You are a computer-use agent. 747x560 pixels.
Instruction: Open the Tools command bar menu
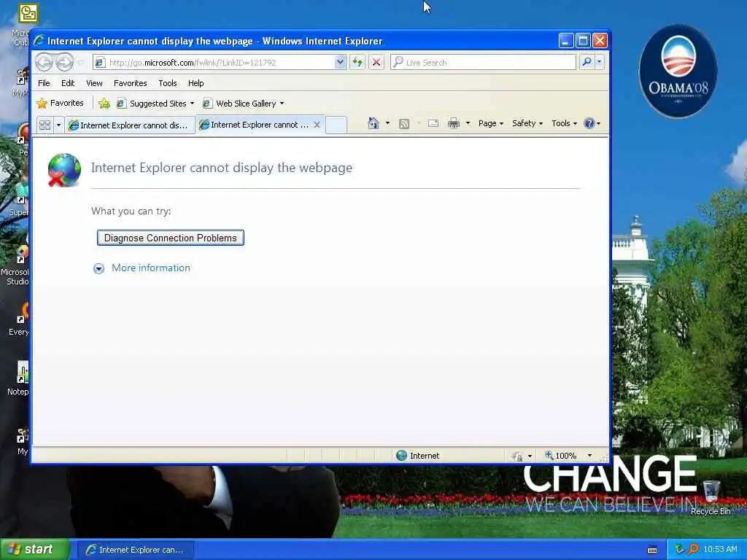click(x=564, y=123)
